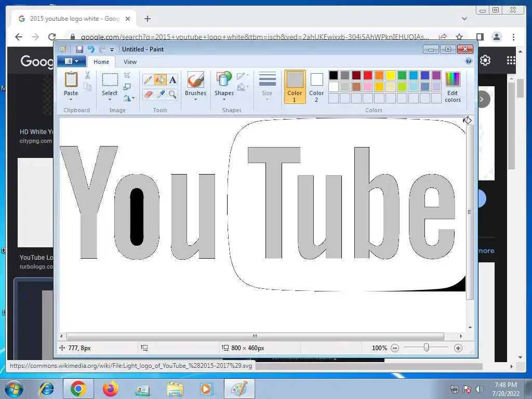Screen dimensions: 532x399
Task: Select the Color picker eyedropper tool
Action: [161, 94]
